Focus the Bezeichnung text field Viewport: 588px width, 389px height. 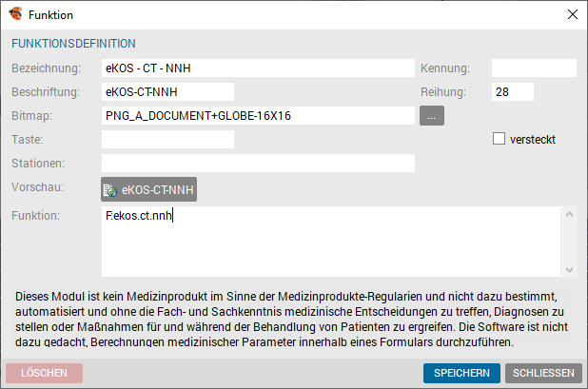pyautogui.click(x=258, y=68)
